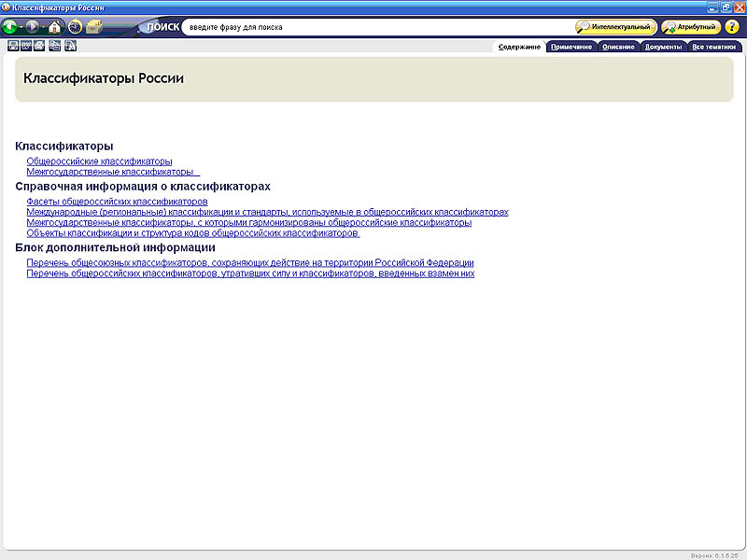Click the green Back navigation arrow

tap(10, 27)
